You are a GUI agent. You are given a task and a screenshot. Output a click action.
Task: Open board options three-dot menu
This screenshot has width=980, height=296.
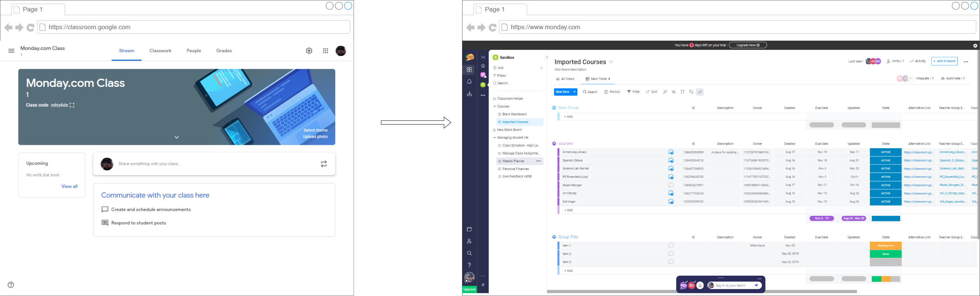[x=966, y=62]
